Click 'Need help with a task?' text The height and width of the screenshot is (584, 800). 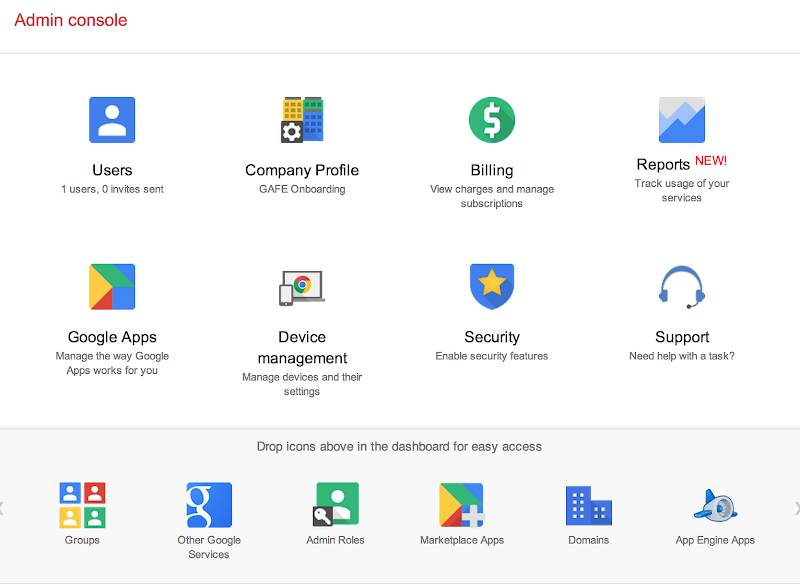(682, 356)
